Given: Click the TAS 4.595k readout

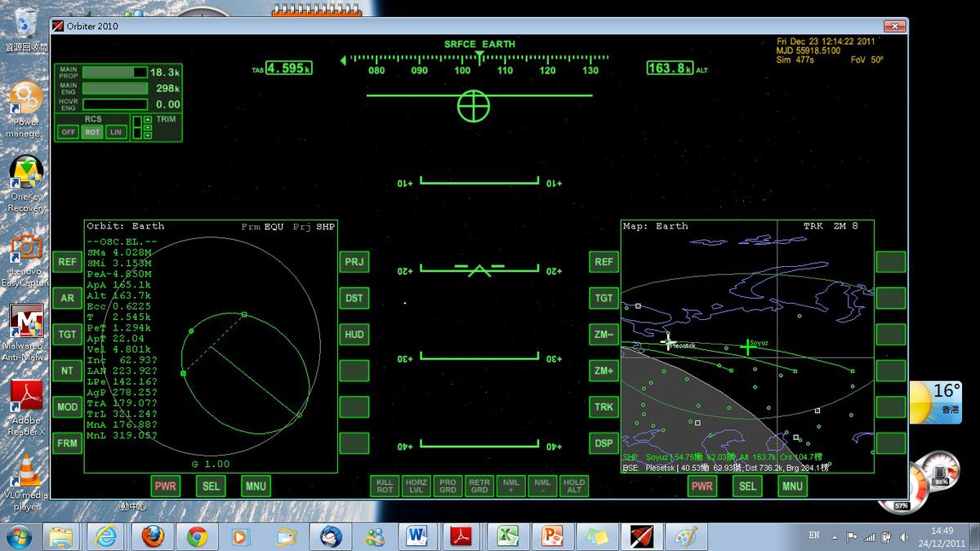Looking at the screenshot, I should 288,69.
